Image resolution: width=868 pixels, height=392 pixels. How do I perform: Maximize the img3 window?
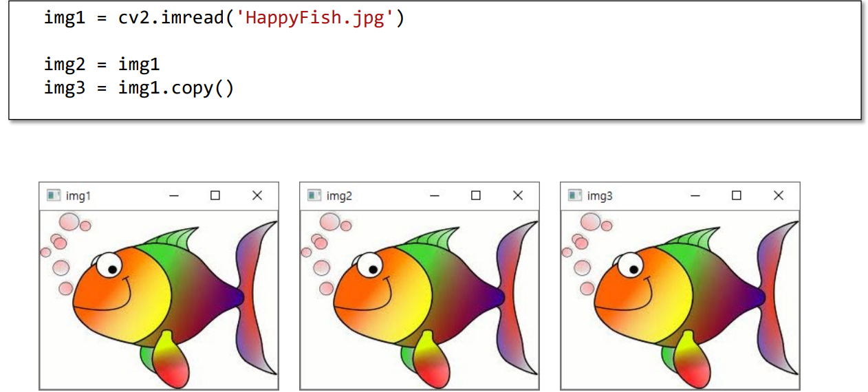737,196
